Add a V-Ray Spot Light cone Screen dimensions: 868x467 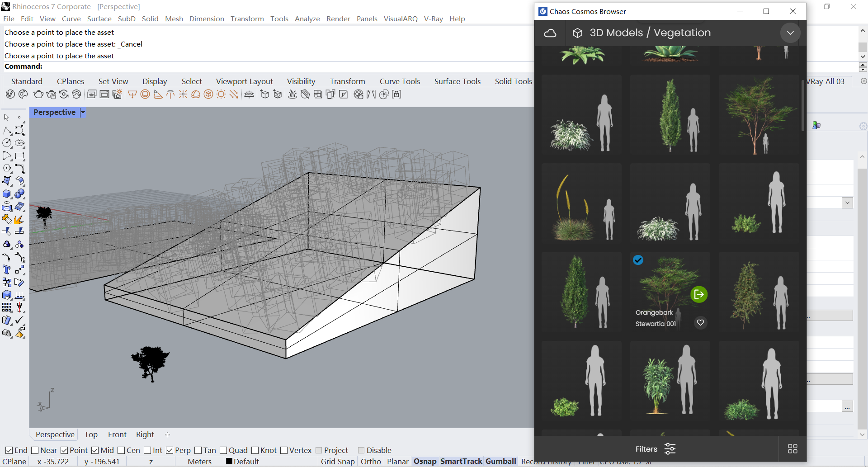158,94
